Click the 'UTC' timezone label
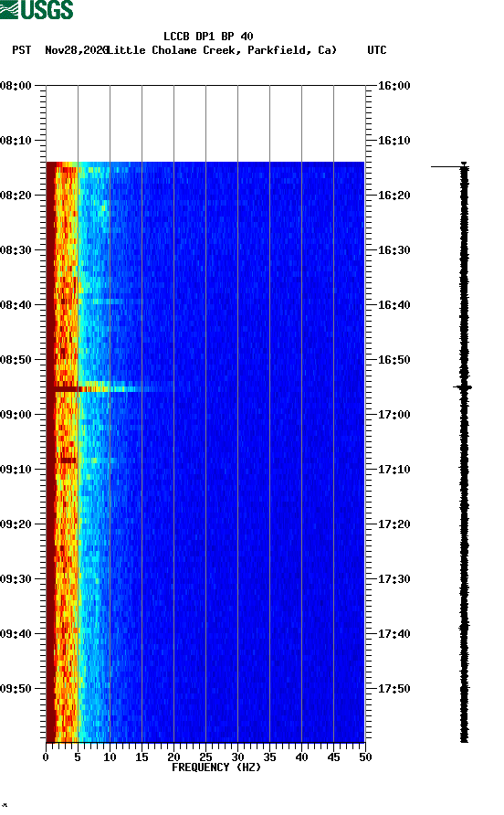Viewport: 504px width, 815px height. 377,50
